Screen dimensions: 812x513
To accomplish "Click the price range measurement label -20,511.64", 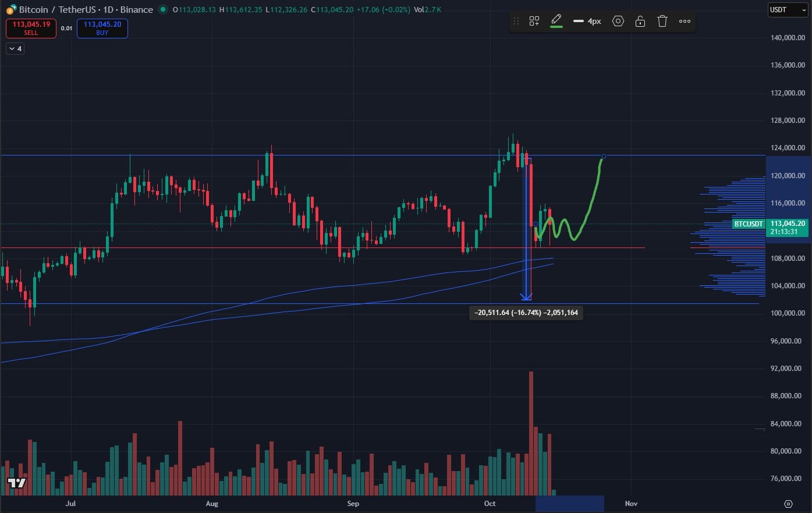I will (x=526, y=313).
